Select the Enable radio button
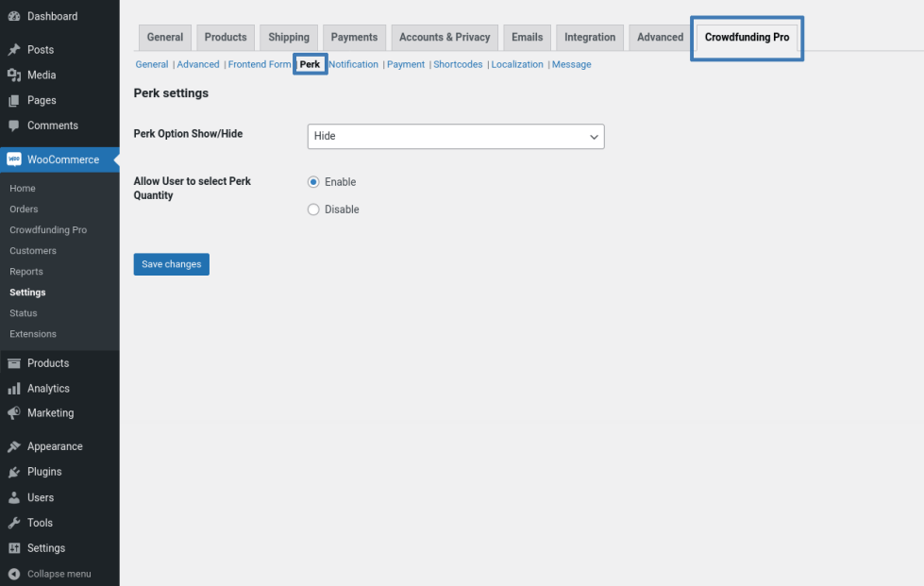 (x=314, y=182)
